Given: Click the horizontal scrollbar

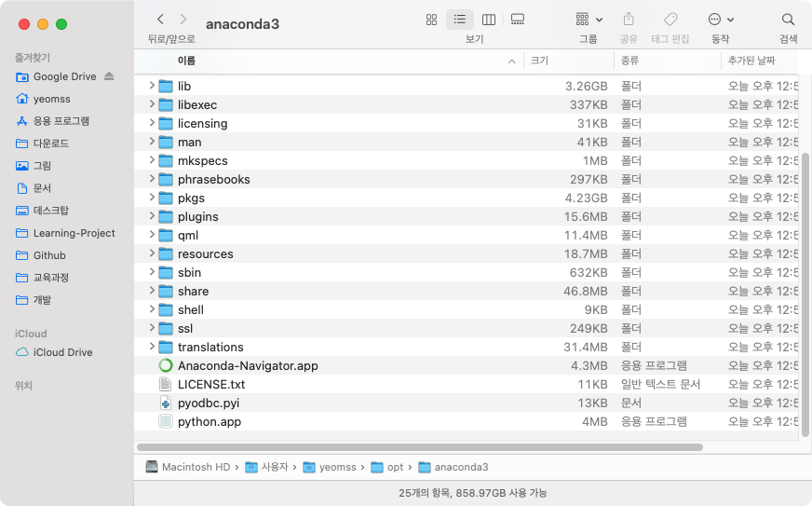Looking at the screenshot, I should 419,447.
